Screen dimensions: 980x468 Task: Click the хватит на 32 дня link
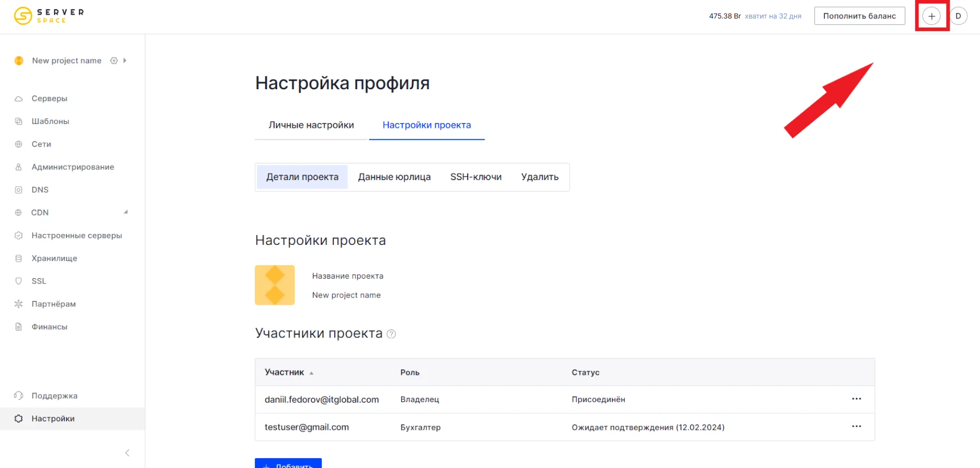[x=773, y=16]
